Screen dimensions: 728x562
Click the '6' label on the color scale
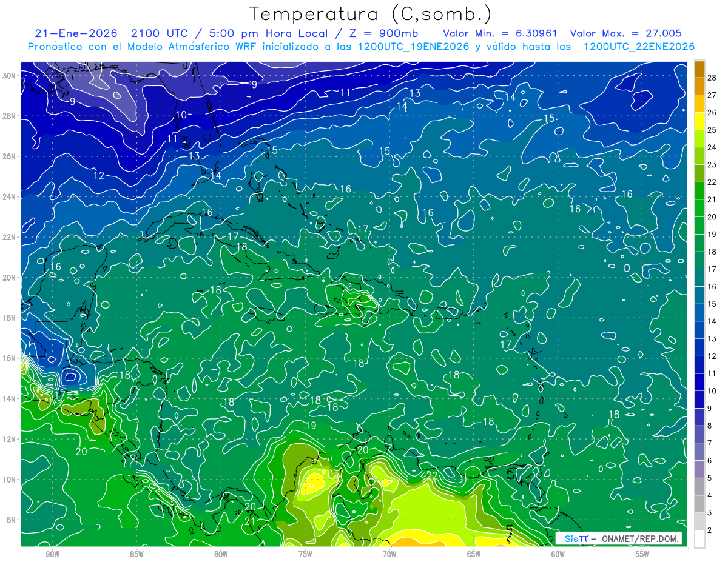click(x=710, y=461)
